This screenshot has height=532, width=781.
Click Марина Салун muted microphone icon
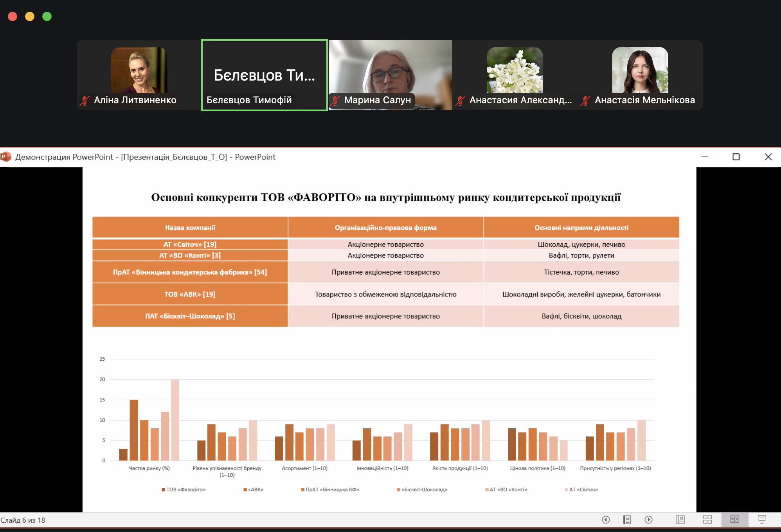(x=335, y=101)
